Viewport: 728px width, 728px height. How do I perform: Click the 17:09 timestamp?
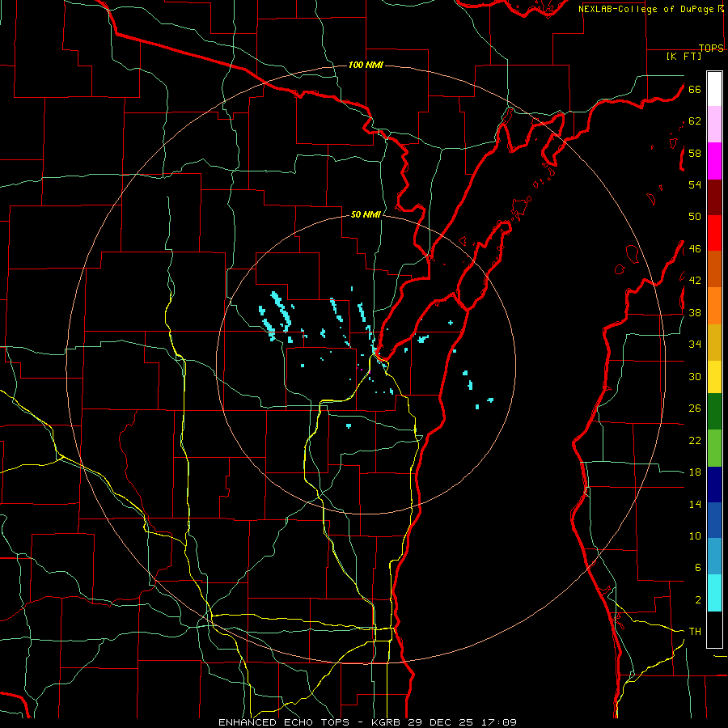coord(497,722)
